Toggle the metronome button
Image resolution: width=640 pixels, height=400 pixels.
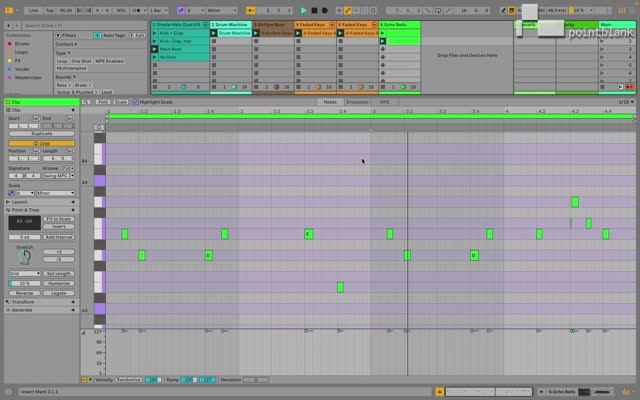point(138,10)
